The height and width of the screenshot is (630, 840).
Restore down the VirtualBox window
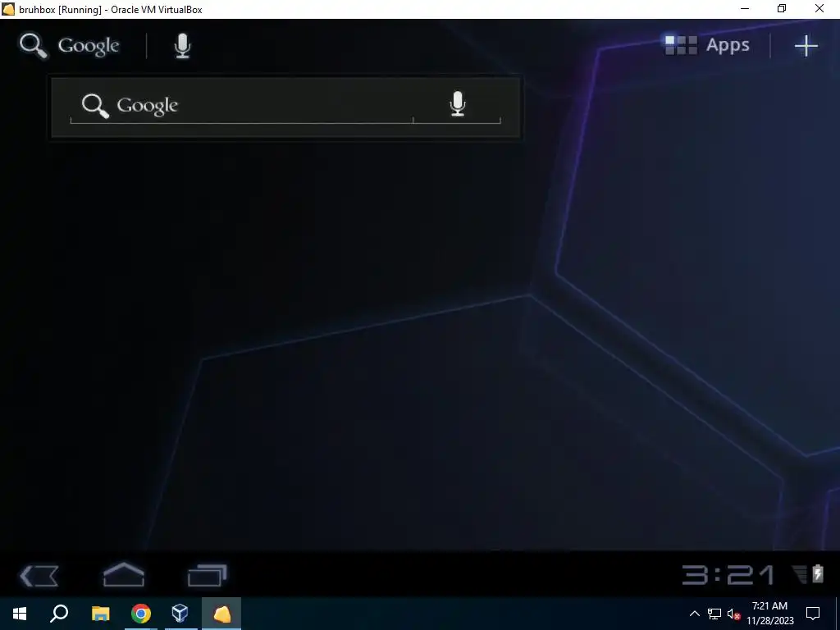(x=782, y=8)
